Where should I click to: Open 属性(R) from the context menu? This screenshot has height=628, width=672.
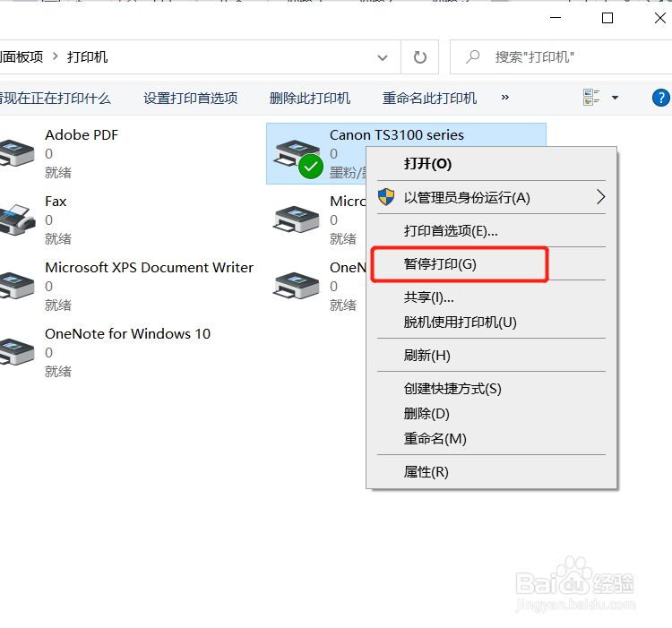click(x=491, y=472)
